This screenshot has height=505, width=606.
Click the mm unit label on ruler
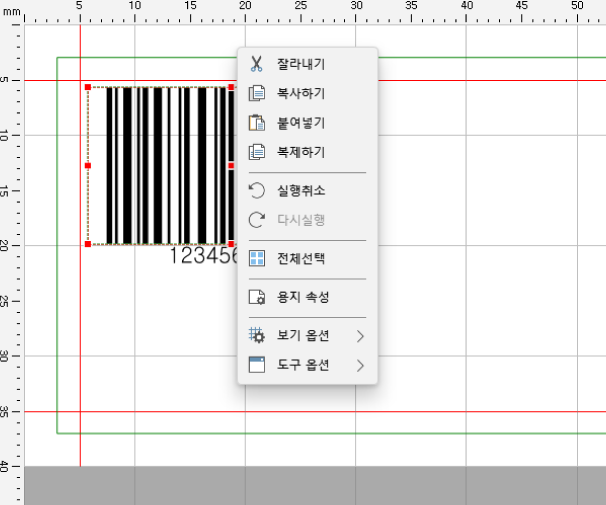pos(11,12)
